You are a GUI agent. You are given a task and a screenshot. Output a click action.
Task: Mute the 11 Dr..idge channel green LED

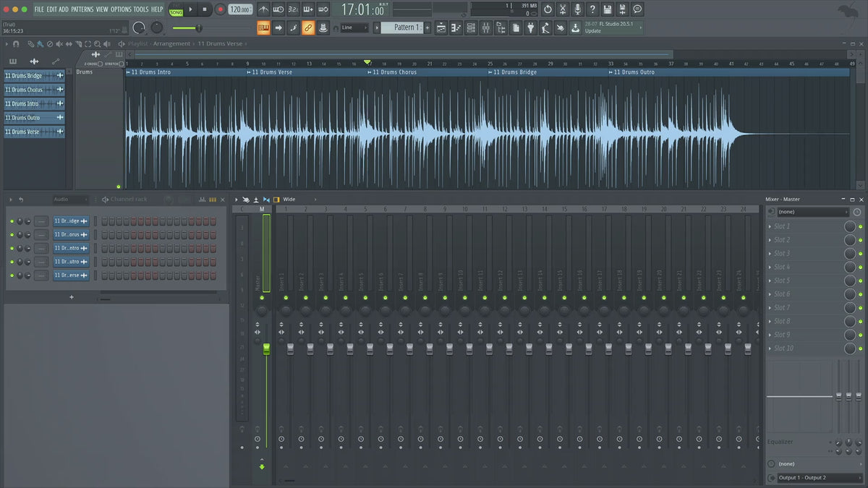tap(12, 221)
